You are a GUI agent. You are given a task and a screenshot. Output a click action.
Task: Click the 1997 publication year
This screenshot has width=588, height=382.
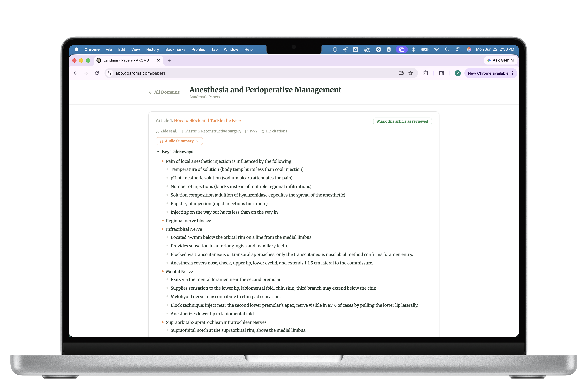(x=251, y=131)
